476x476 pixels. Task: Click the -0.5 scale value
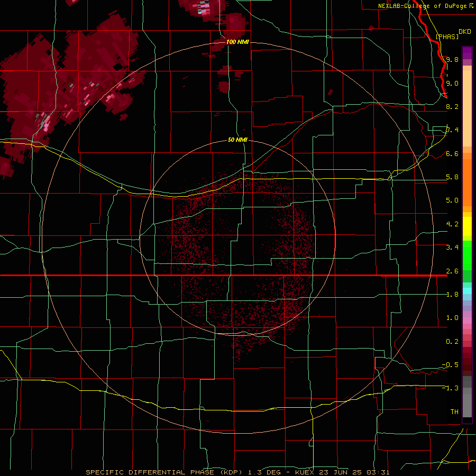[x=450, y=365]
